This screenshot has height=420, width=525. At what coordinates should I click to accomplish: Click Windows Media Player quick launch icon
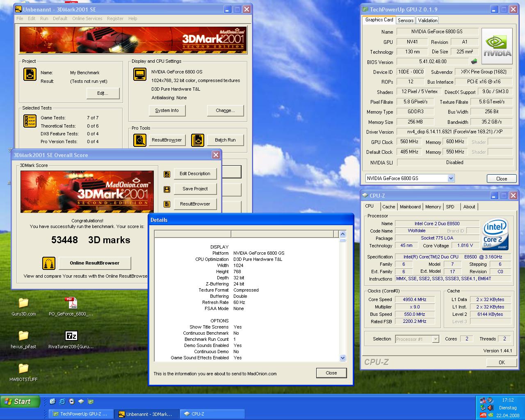tap(72, 402)
